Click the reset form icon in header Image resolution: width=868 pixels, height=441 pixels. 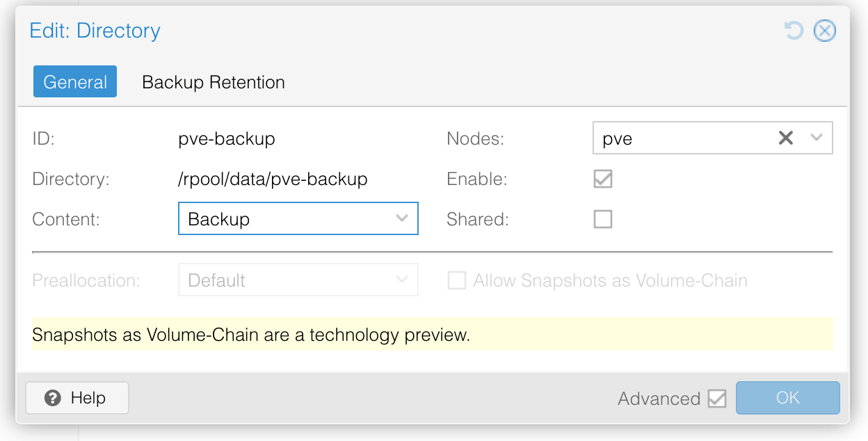tap(793, 31)
